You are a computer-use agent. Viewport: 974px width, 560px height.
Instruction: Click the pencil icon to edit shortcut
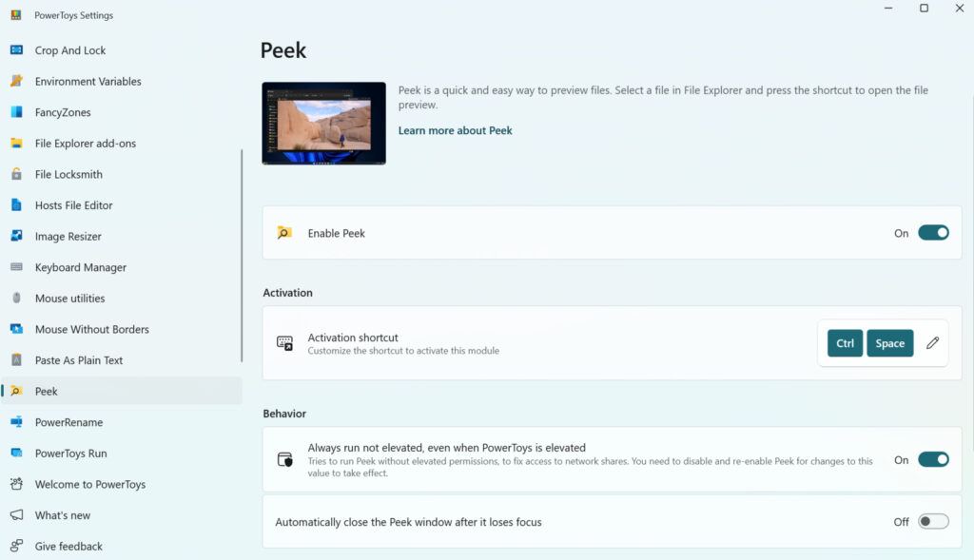point(932,343)
